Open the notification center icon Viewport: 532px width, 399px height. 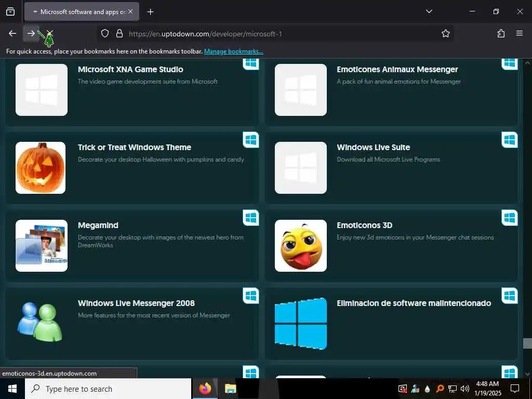[x=515, y=389]
